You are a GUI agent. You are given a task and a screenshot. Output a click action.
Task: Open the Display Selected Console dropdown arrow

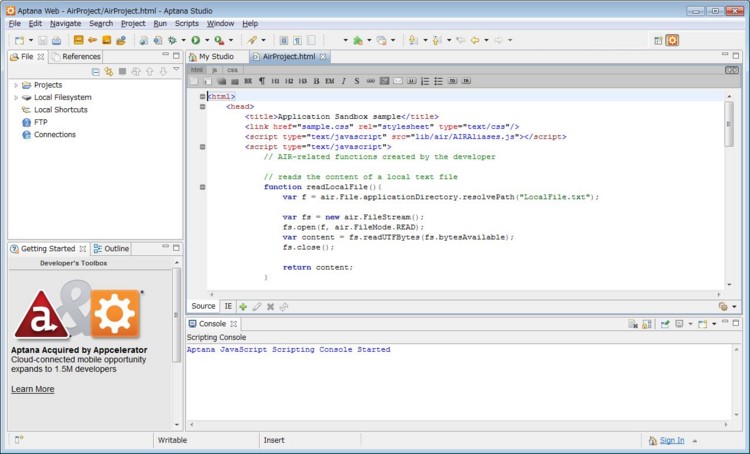point(690,324)
